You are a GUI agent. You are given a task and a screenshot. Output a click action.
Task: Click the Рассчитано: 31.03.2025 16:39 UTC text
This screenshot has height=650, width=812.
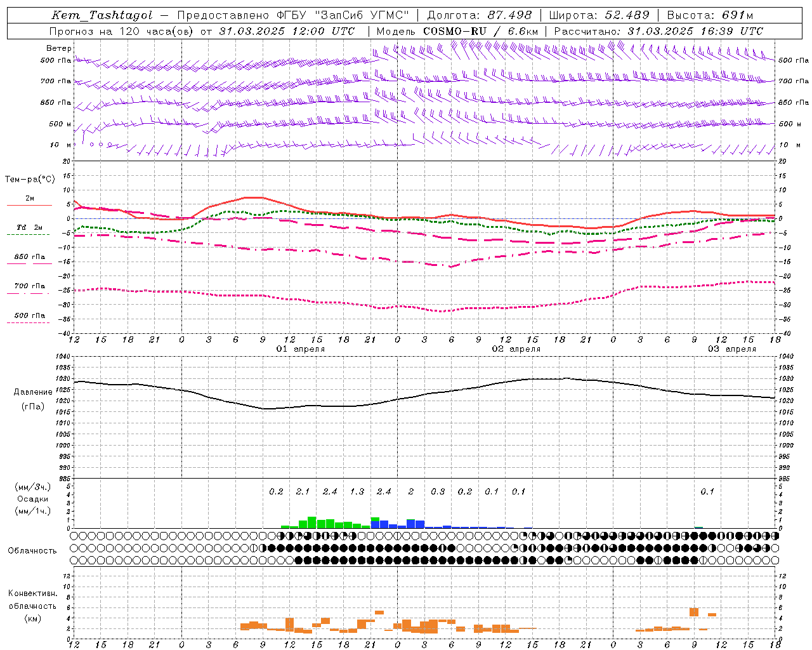click(x=658, y=31)
